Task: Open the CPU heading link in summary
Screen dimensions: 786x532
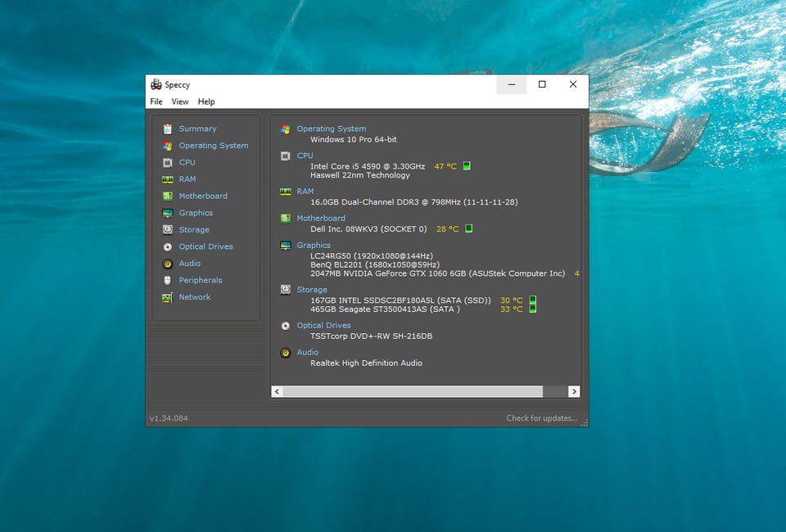Action: 305,156
